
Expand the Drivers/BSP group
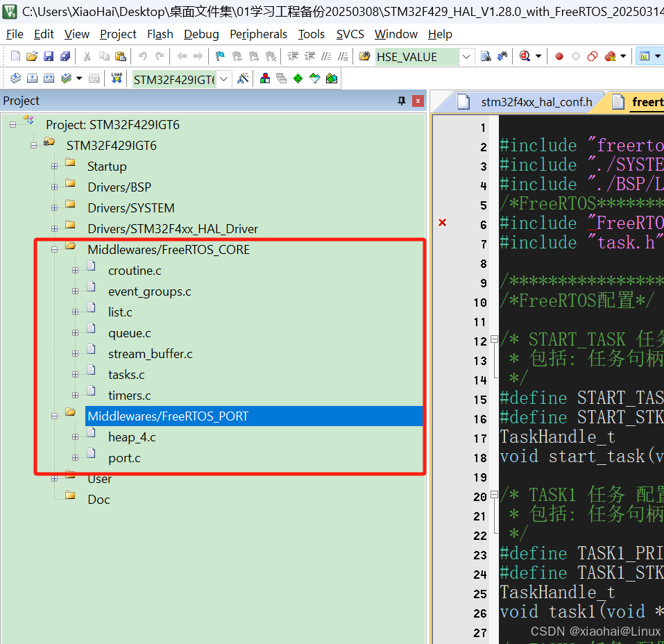click(54, 187)
